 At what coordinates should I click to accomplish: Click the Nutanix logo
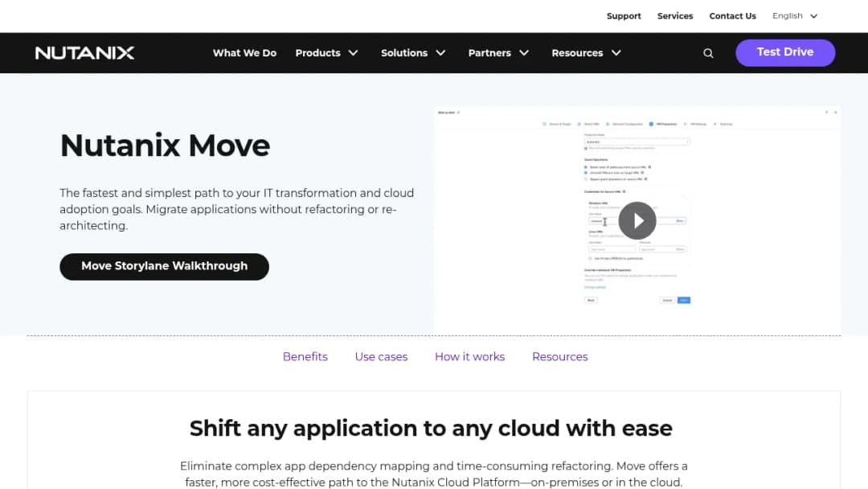pos(84,52)
